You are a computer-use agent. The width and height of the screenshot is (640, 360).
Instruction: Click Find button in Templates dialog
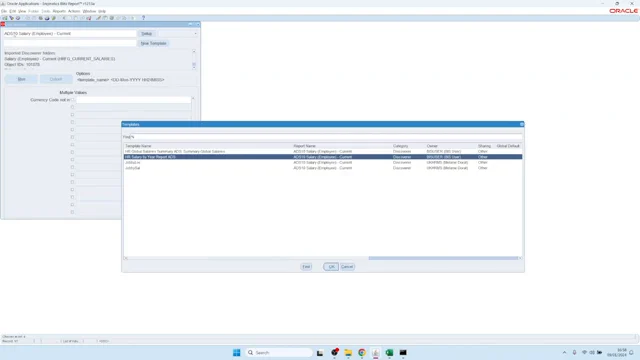[306, 267]
